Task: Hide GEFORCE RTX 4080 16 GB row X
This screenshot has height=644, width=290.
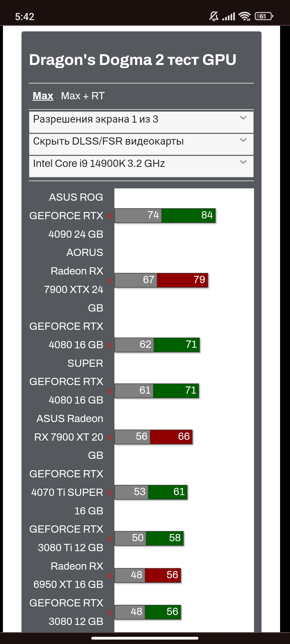Action: coord(110,391)
